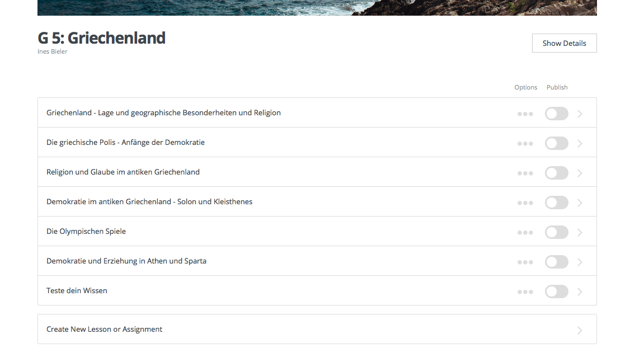Open options dots for Griechenland - Lage lesson
The height and width of the screenshot is (362, 644).
tap(525, 114)
